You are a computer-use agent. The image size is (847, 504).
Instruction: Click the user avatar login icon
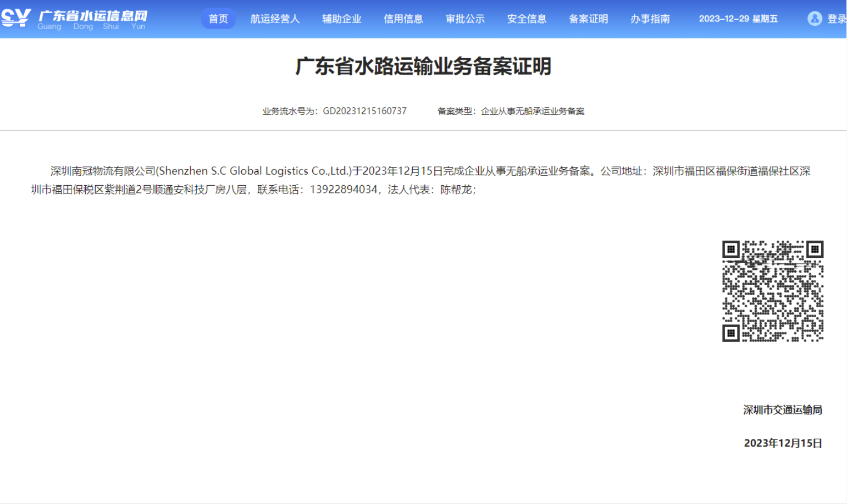[815, 19]
